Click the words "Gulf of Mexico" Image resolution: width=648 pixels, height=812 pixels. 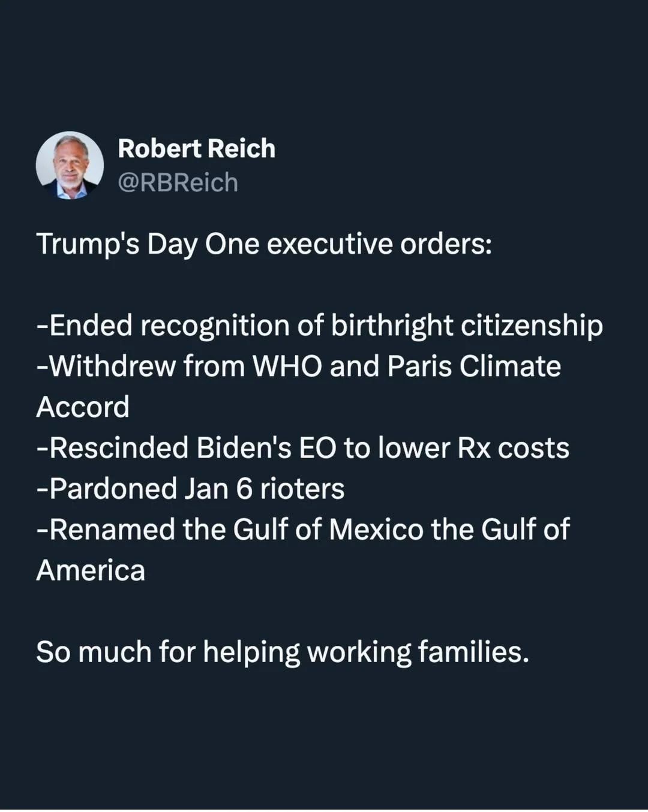[328, 530]
